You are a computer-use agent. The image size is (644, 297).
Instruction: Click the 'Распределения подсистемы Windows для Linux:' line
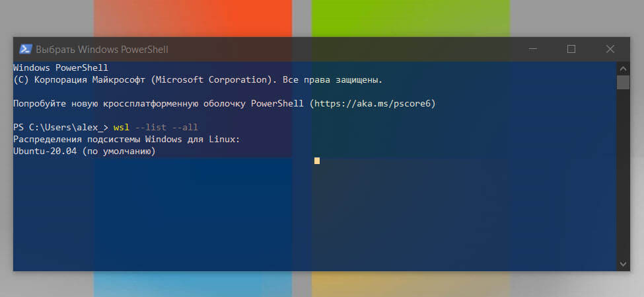click(127, 140)
